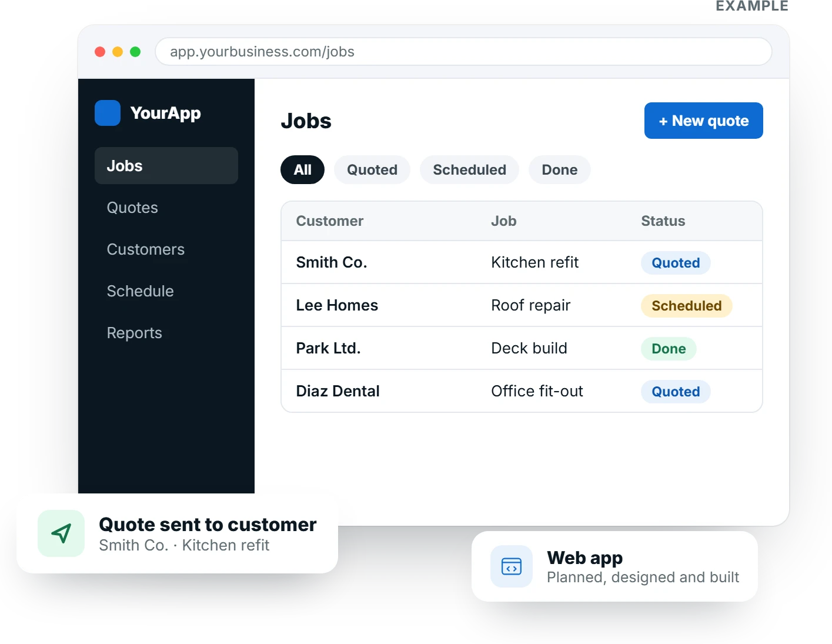Filter jobs by Done pill
Viewport: 832px width, 644px height.
tap(560, 170)
